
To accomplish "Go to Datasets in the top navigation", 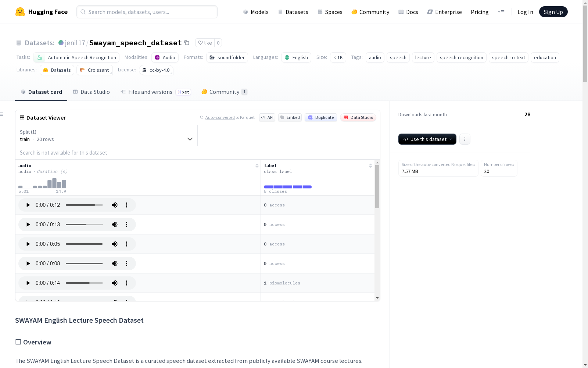I will [x=293, y=12].
